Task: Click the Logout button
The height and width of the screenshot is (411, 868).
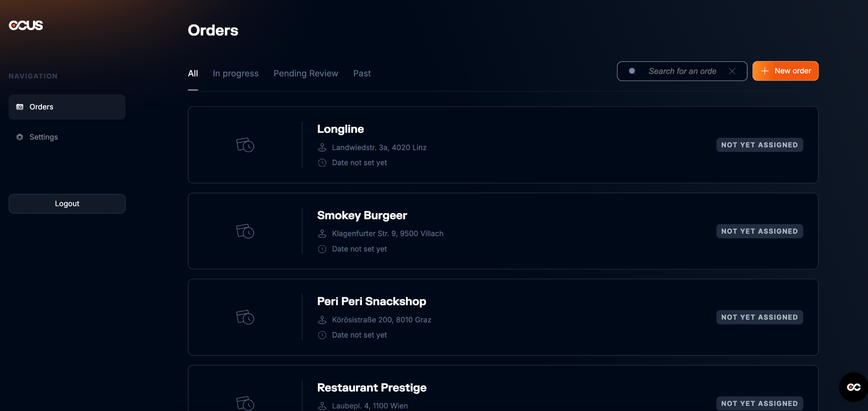Action: coord(67,204)
